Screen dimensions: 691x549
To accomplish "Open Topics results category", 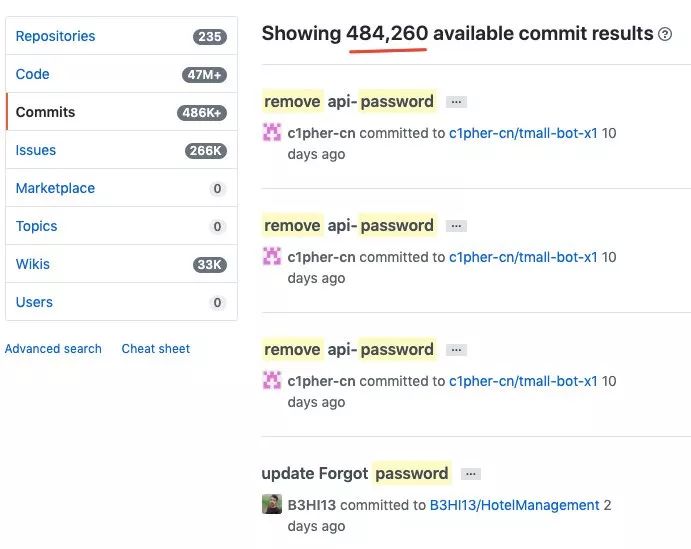I will [x=37, y=226].
